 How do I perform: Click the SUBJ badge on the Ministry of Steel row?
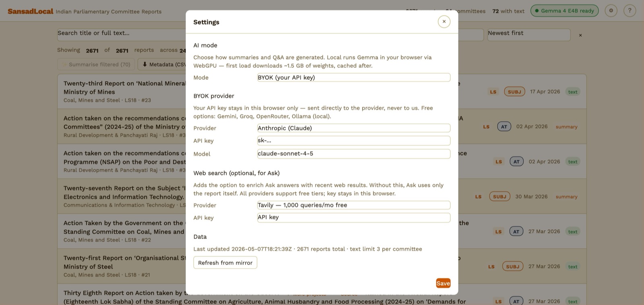tap(512, 266)
